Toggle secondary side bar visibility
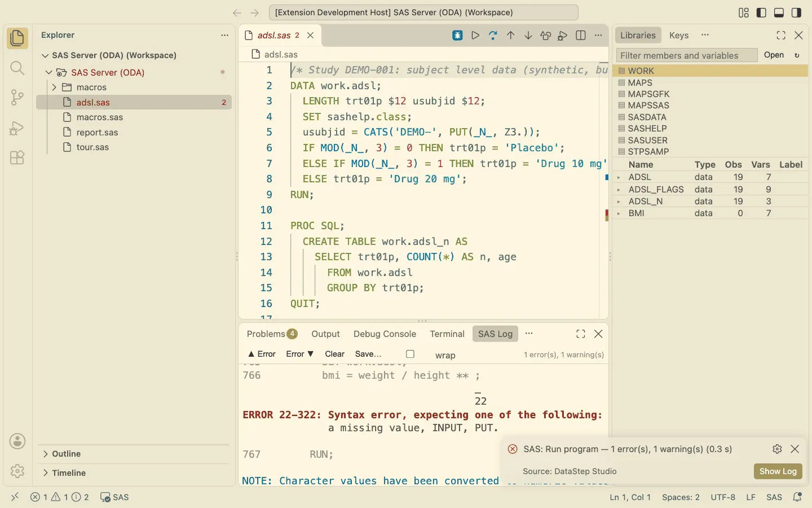Viewport: 812px width, 508px height. (796, 12)
